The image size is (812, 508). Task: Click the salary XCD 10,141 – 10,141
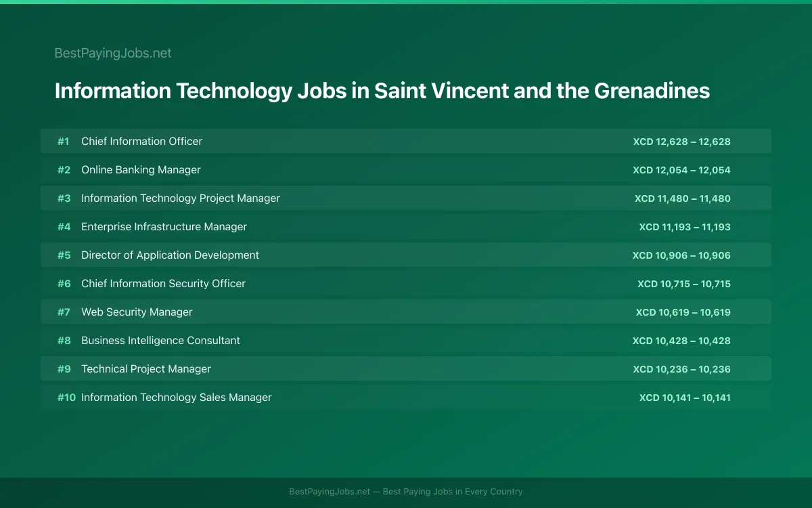(x=685, y=398)
